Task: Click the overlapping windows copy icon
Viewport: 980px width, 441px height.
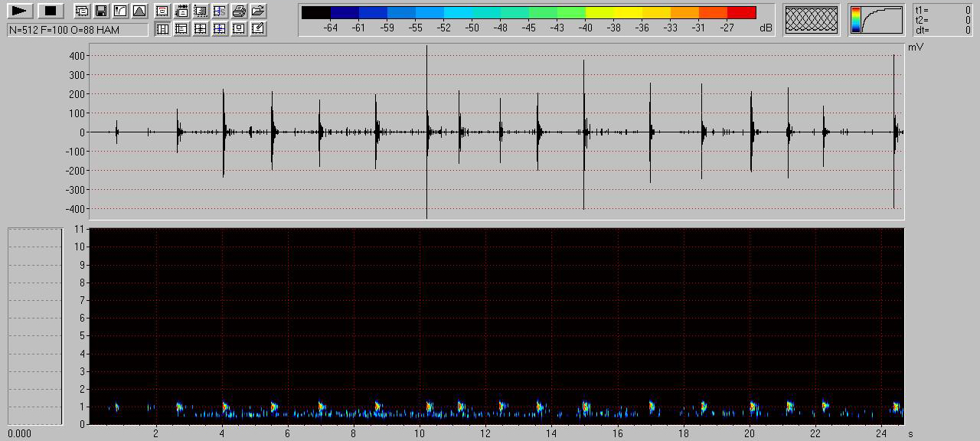Action: tap(81, 11)
